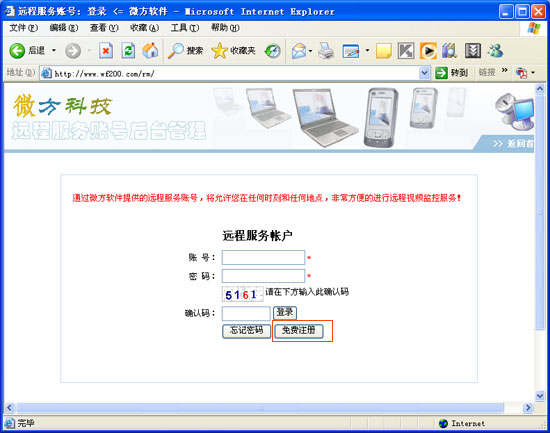This screenshot has width=550, height=433.
Task: Open the Back button history dropdown arrow
Action: click(54, 51)
